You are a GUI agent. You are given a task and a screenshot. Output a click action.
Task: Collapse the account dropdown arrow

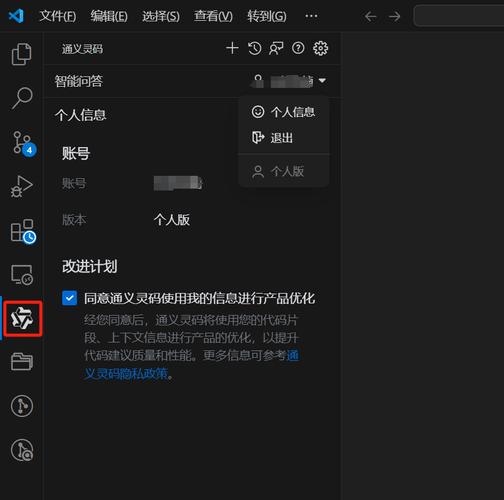pos(322,80)
